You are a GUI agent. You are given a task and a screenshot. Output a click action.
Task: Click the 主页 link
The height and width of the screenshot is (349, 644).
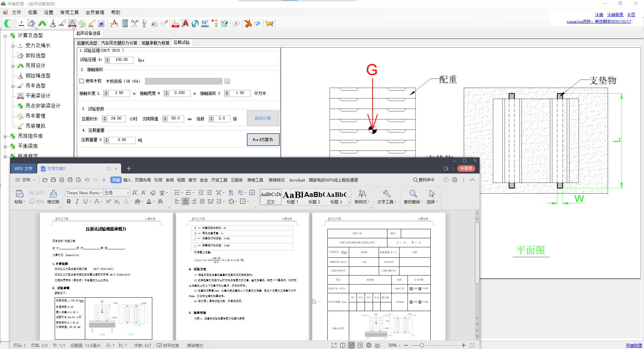pyautogui.click(x=631, y=15)
